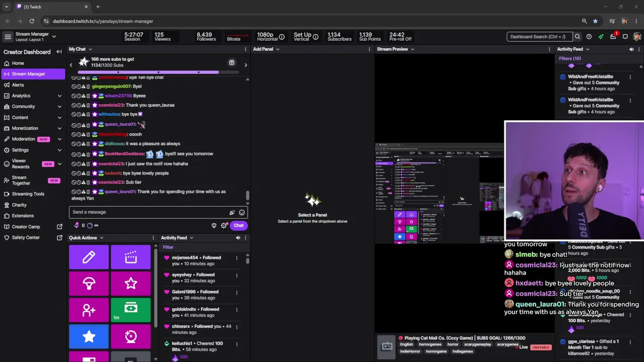The image size is (644, 362).
Task: Open the info icon next to Set Up Vertical
Action: click(x=315, y=37)
